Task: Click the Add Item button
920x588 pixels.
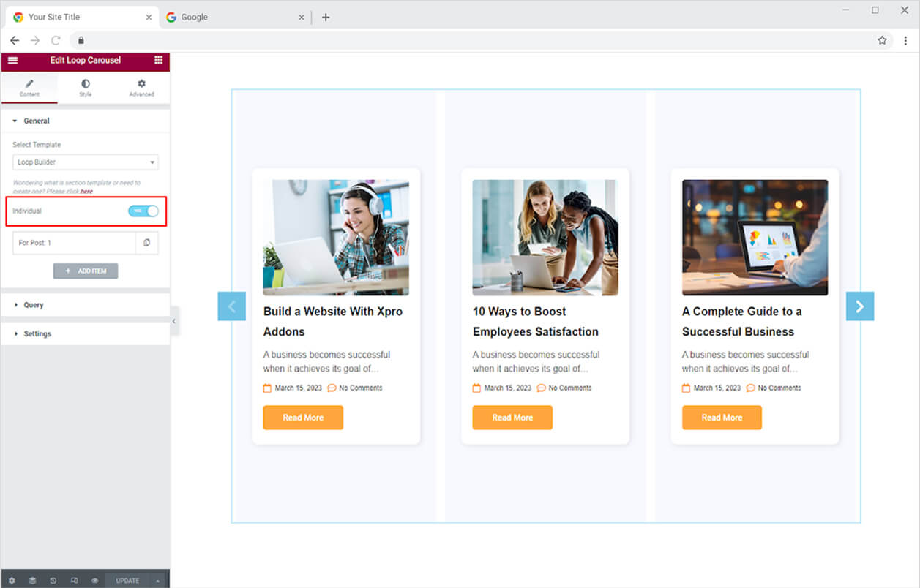Action: [x=86, y=271]
